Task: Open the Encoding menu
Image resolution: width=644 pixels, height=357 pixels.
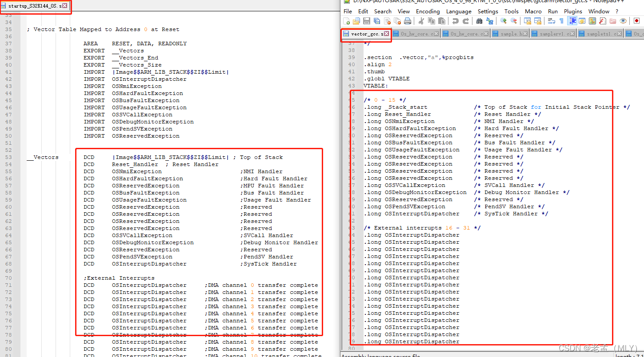Action: coord(428,11)
